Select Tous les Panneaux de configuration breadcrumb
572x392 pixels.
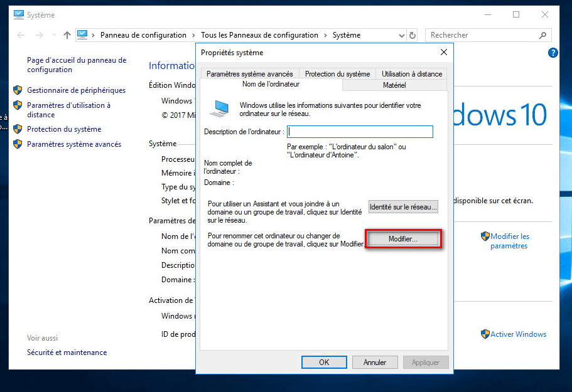click(x=259, y=35)
